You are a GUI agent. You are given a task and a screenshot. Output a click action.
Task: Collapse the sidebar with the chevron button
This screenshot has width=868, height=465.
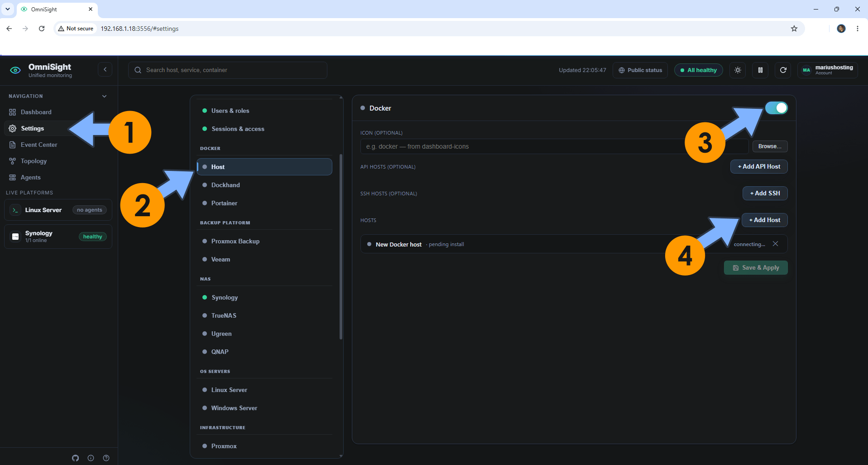[105, 69]
